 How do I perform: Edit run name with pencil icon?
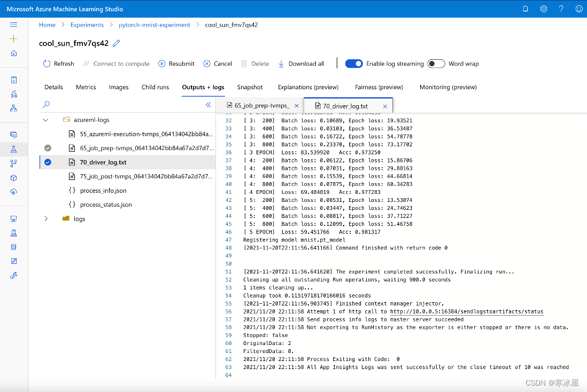(117, 43)
